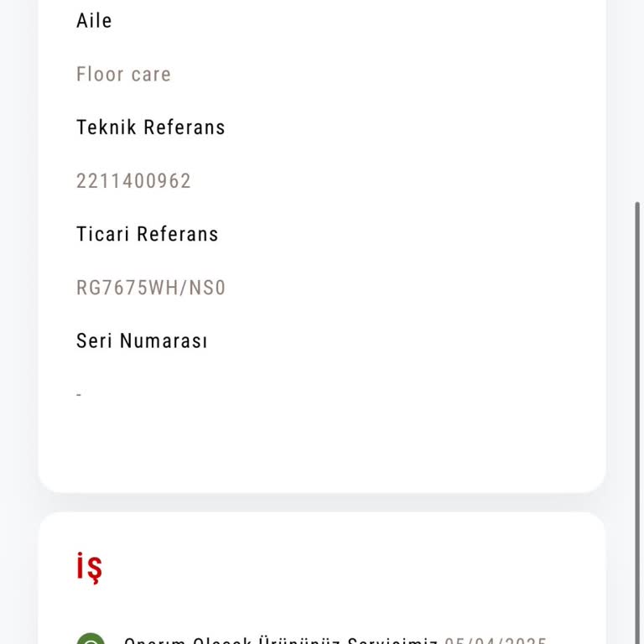Click the word care in Floor care
The image size is (644, 644).
[150, 75]
